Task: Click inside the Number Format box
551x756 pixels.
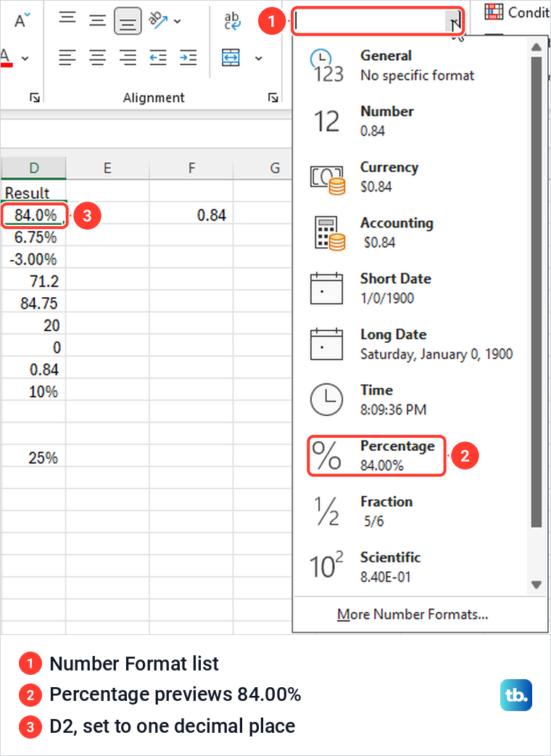Action: coord(369,21)
